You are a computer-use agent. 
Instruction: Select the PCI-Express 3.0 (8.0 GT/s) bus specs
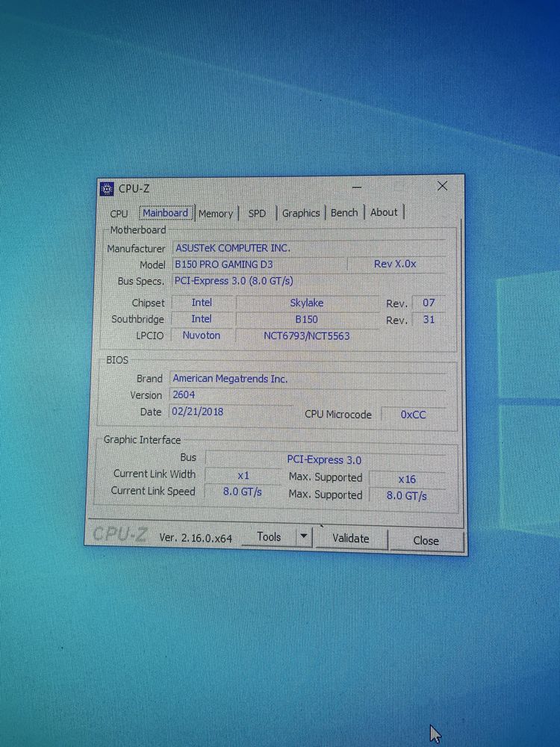click(308, 281)
